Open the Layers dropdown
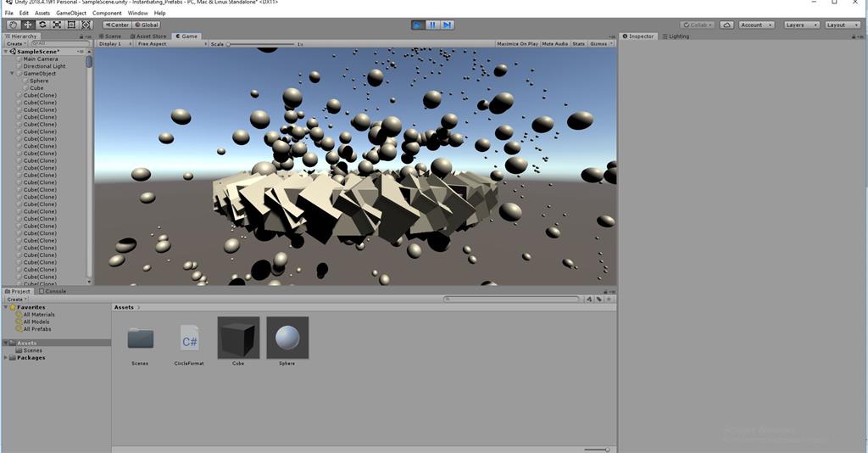Viewport: 868px width, 453px height. (801, 25)
